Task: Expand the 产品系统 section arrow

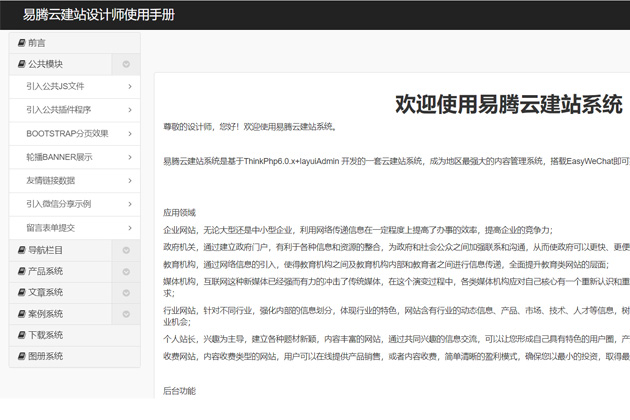Action: (126, 272)
